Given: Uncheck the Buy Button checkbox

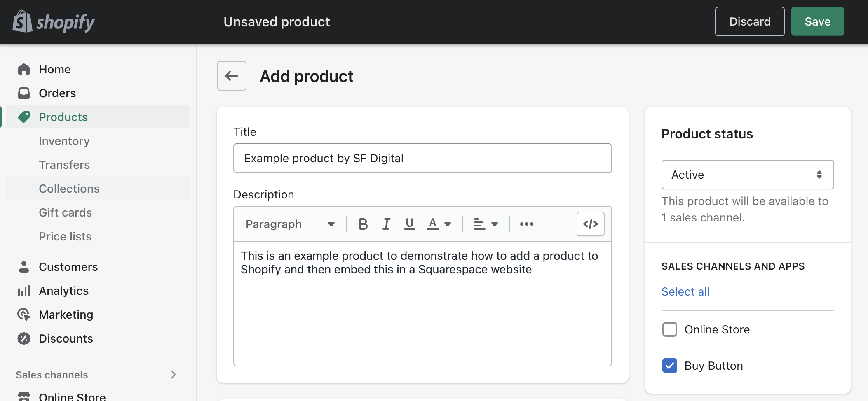Looking at the screenshot, I should pos(670,366).
